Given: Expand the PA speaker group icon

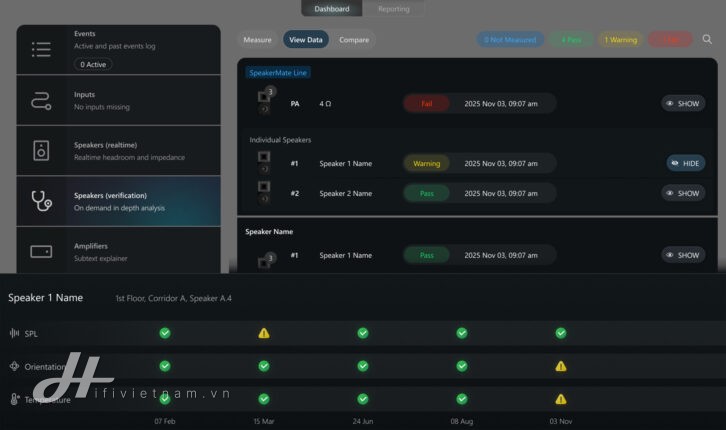Looking at the screenshot, I should [x=264, y=97].
